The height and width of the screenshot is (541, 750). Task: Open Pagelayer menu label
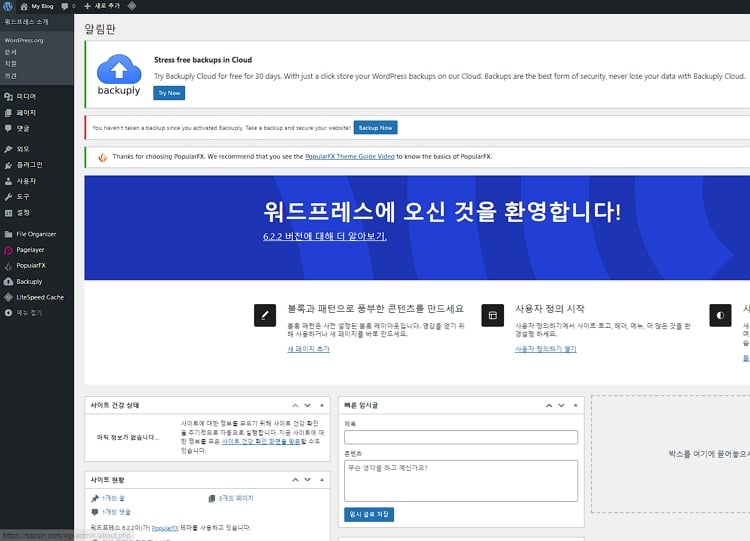point(30,250)
